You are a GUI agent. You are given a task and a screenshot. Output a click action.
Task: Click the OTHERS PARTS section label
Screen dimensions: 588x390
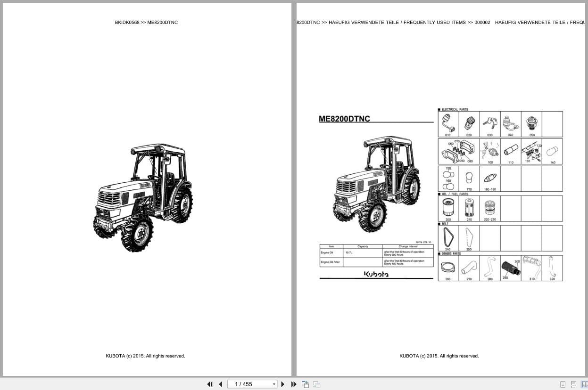coord(451,253)
